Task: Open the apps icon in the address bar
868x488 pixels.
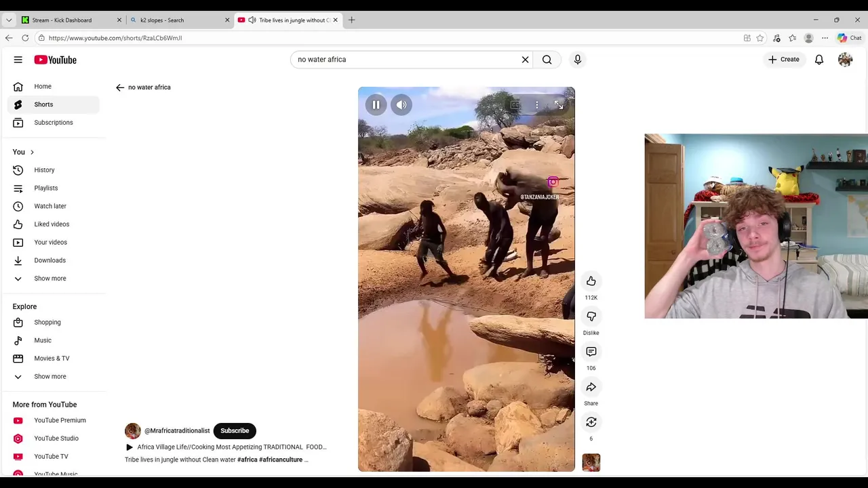Action: click(x=747, y=38)
